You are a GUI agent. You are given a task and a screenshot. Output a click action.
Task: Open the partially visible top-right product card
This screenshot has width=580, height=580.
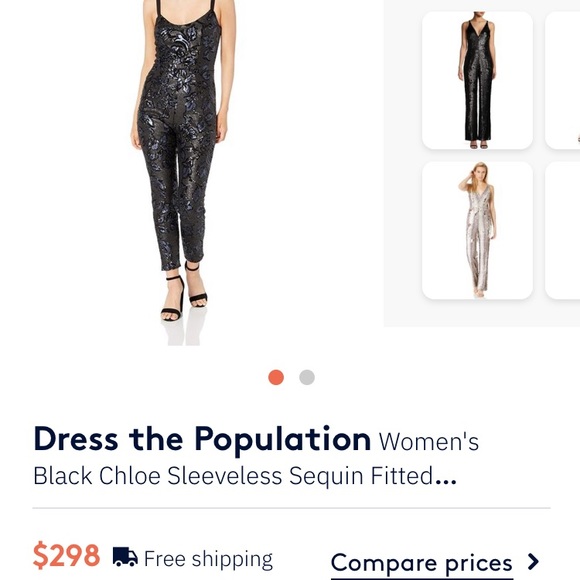click(563, 80)
